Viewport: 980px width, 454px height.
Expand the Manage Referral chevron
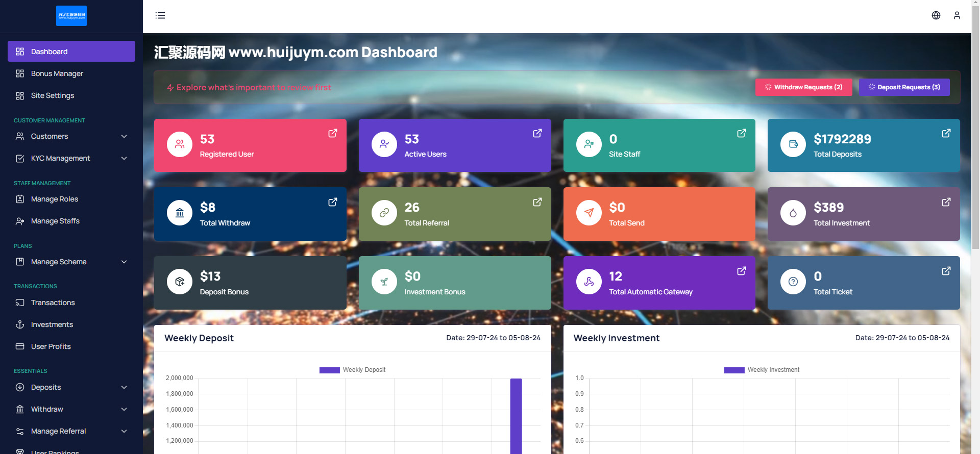[124, 431]
